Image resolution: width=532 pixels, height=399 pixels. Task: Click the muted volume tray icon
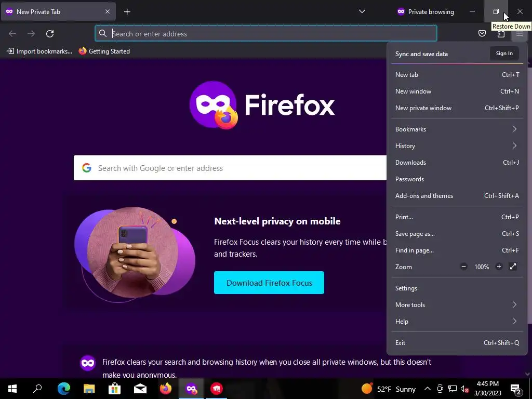[464, 389]
